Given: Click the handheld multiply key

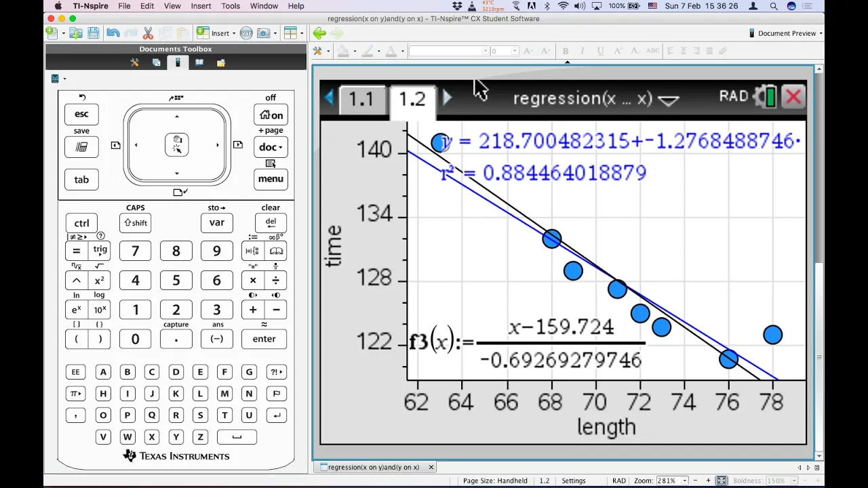Looking at the screenshot, I should [x=253, y=281].
